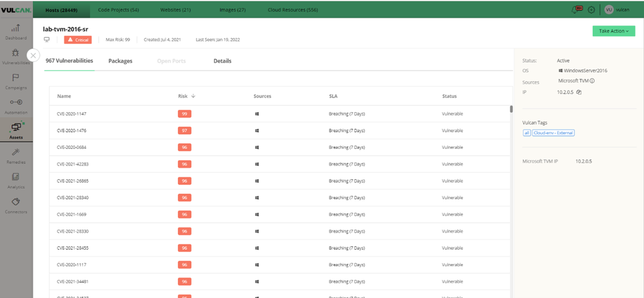Select the Open Ports tab
The width and height of the screenshot is (644, 298).
(171, 61)
